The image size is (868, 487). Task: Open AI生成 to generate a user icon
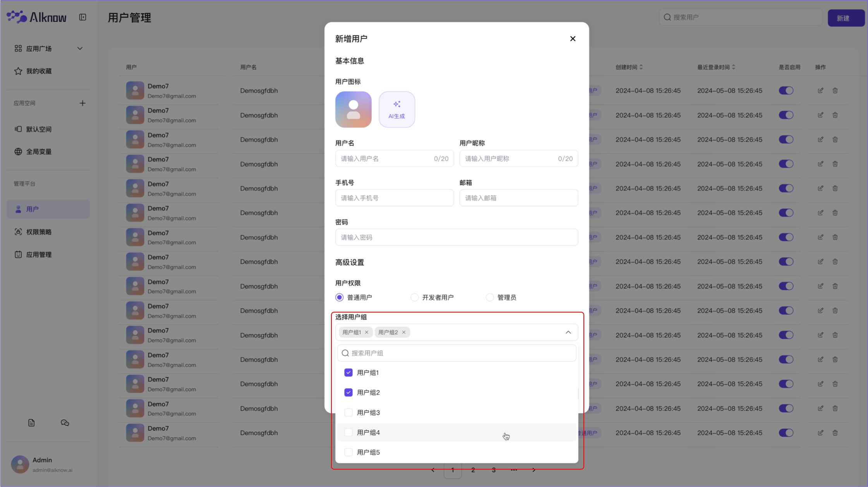(396, 109)
